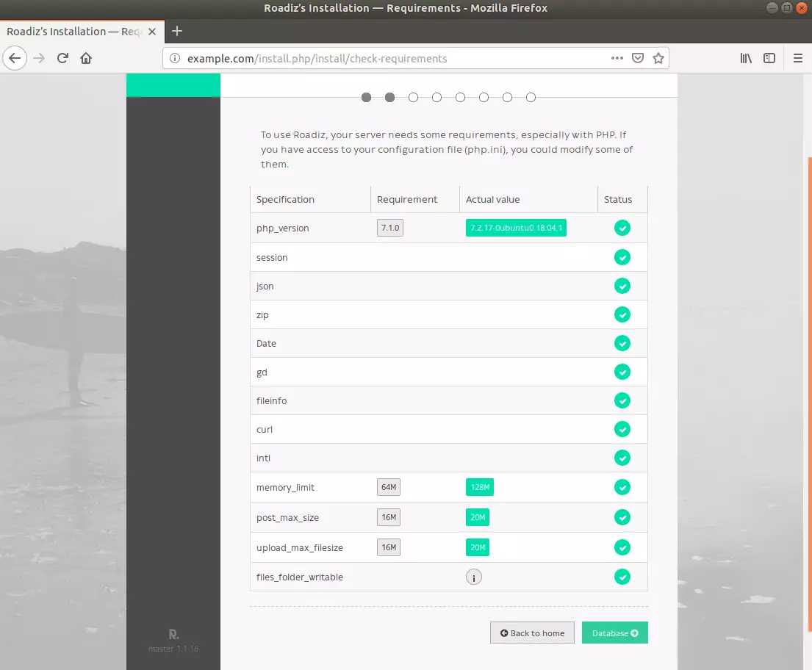This screenshot has height=670, width=812.
Task: Click the last installation step circle
Action: [x=531, y=98]
